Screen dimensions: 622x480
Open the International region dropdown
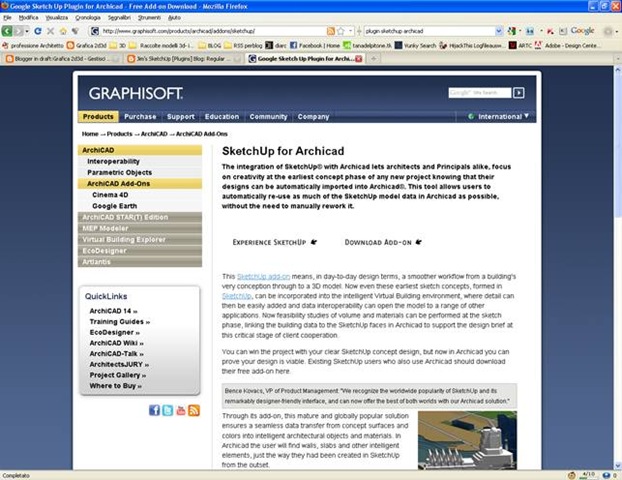499,117
